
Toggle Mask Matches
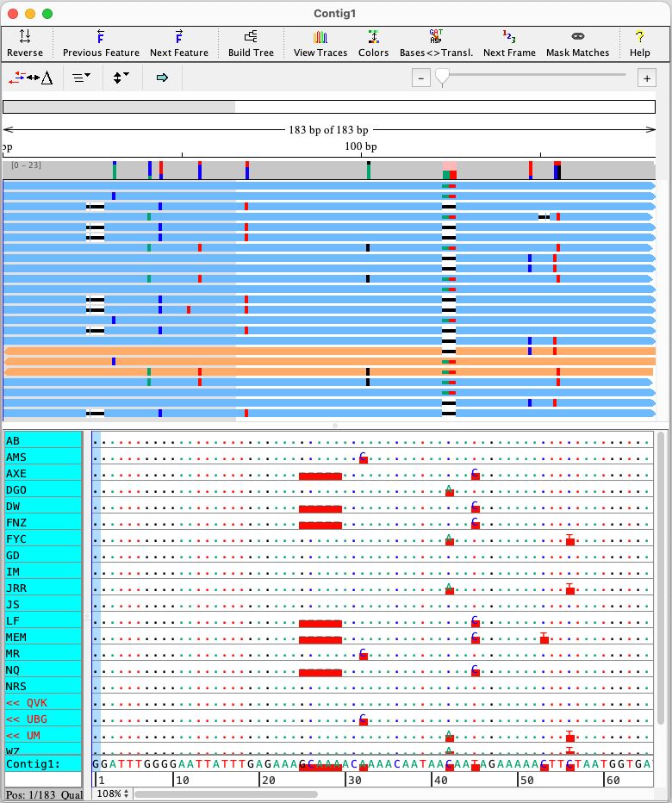578,44
